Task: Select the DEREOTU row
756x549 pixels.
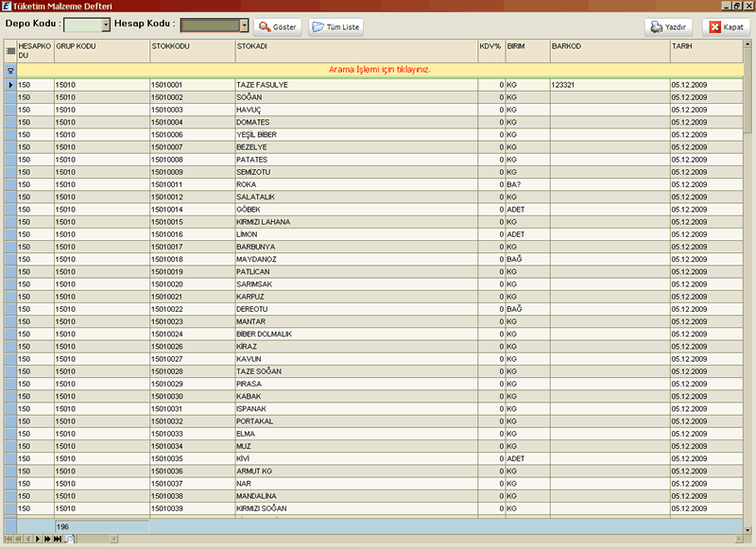Action: tap(380, 309)
